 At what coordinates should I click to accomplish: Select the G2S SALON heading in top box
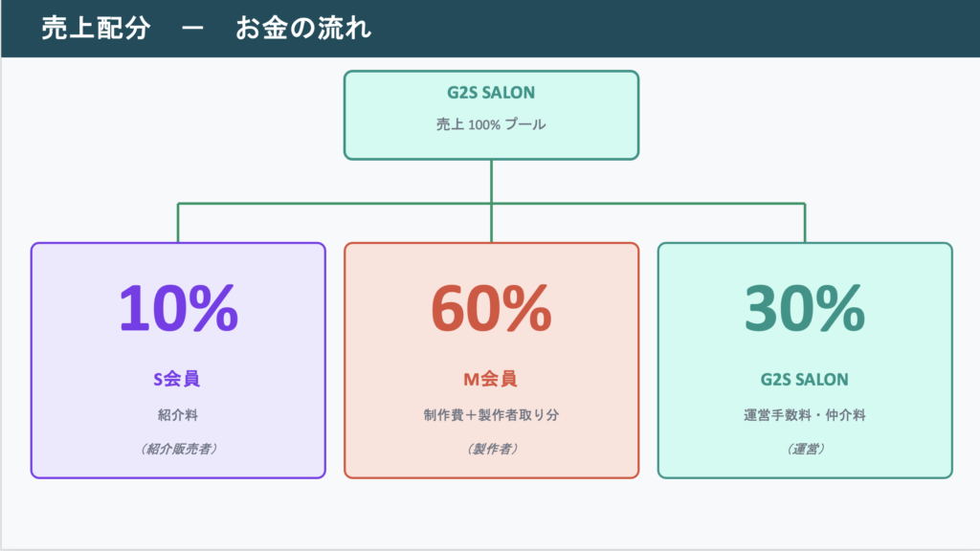coord(491,94)
